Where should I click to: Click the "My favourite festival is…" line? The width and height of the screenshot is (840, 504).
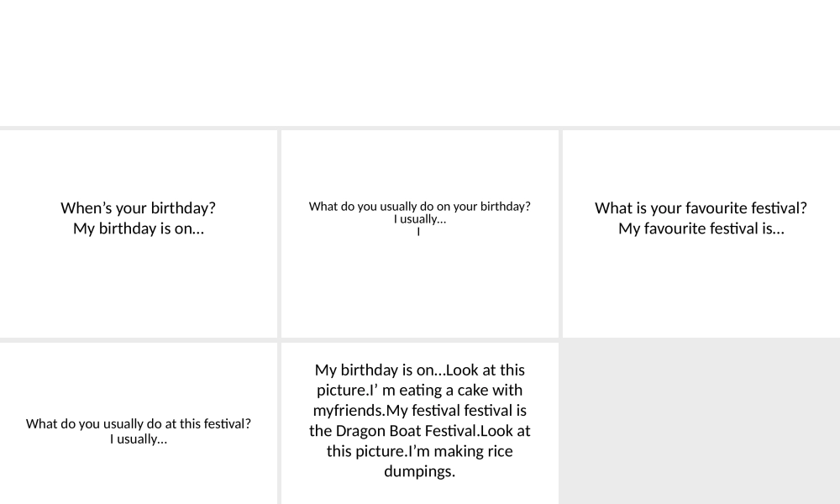point(701,228)
